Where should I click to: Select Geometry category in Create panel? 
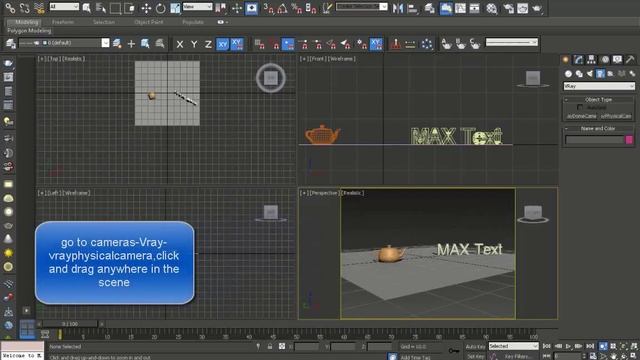(x=568, y=74)
